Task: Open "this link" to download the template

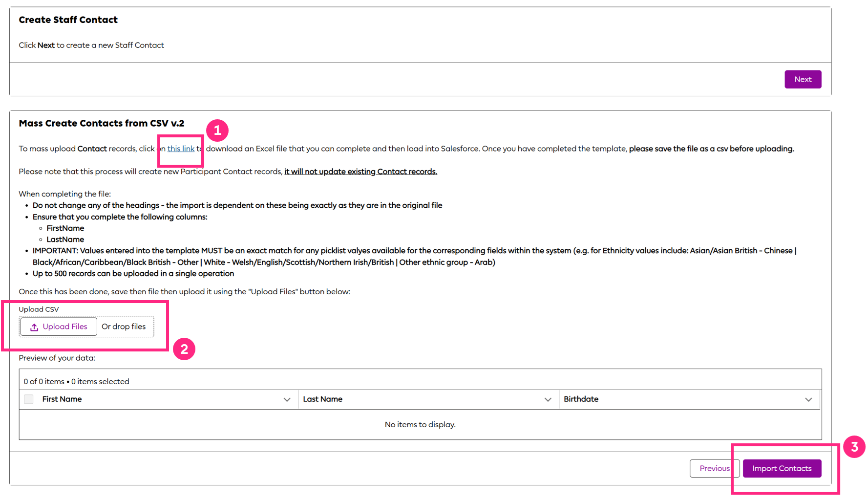Action: [181, 148]
